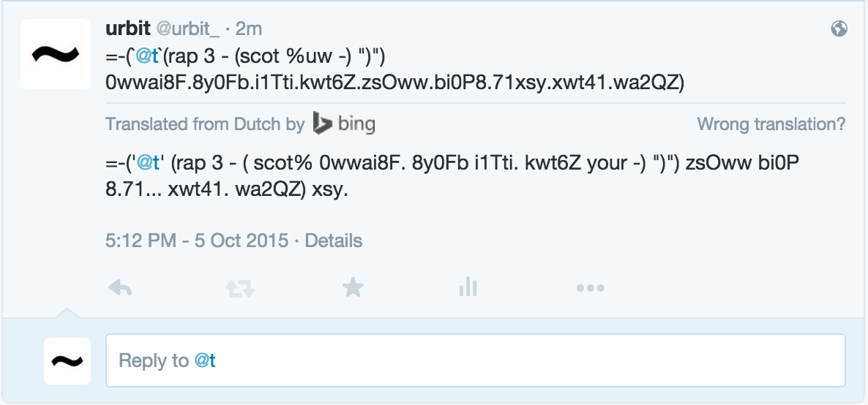
Task: Open the @t mention in translated text
Action: pyautogui.click(x=147, y=163)
